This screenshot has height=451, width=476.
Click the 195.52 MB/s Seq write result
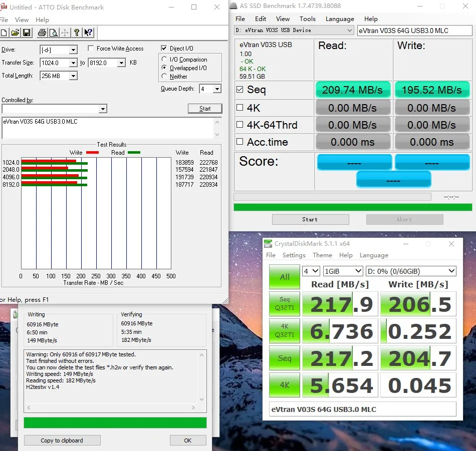point(432,90)
